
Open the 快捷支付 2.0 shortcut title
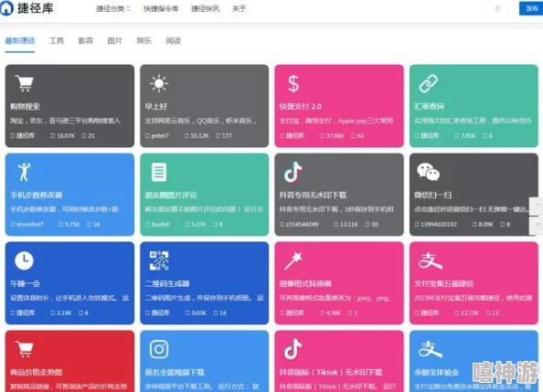coord(301,106)
